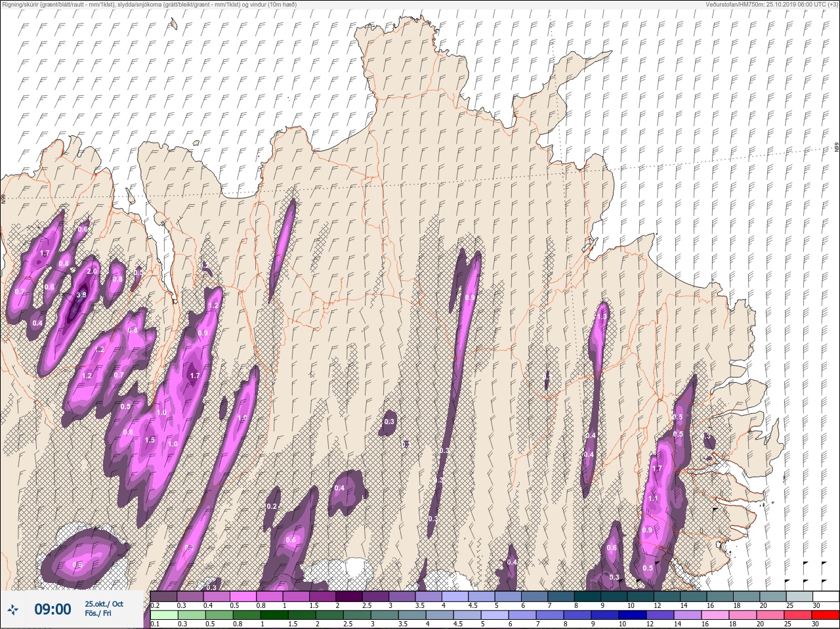Screen dimensions: 840x629
Task: Click the 2.0 precipitation value on the map
Action: 92,271
